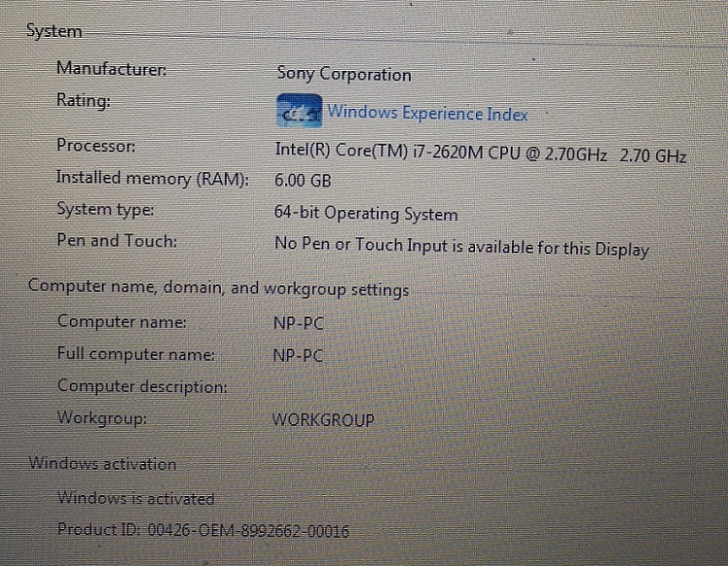Select the 'Full computer name:' label

136,354
